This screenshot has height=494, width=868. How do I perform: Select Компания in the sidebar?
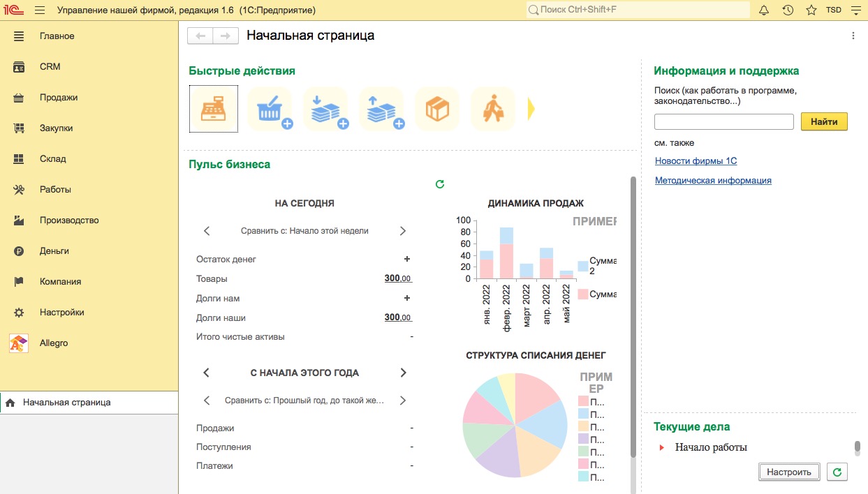point(60,282)
